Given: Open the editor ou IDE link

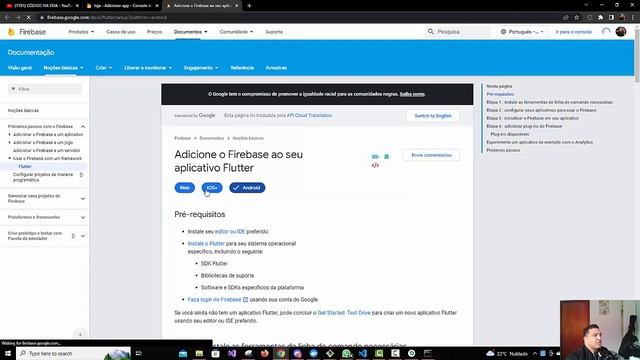Looking at the screenshot, I should 230,231.
